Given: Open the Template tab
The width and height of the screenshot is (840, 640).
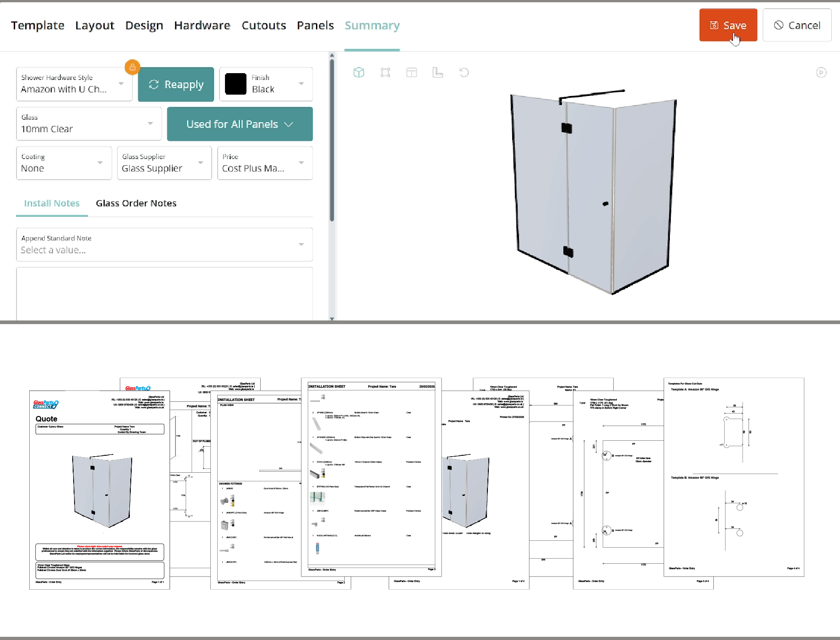Looking at the screenshot, I should [37, 26].
